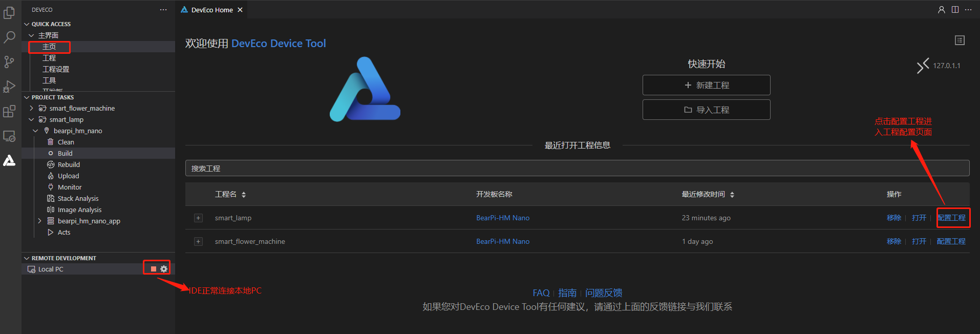Remove smart_lamp via 移除 link

pyautogui.click(x=894, y=218)
